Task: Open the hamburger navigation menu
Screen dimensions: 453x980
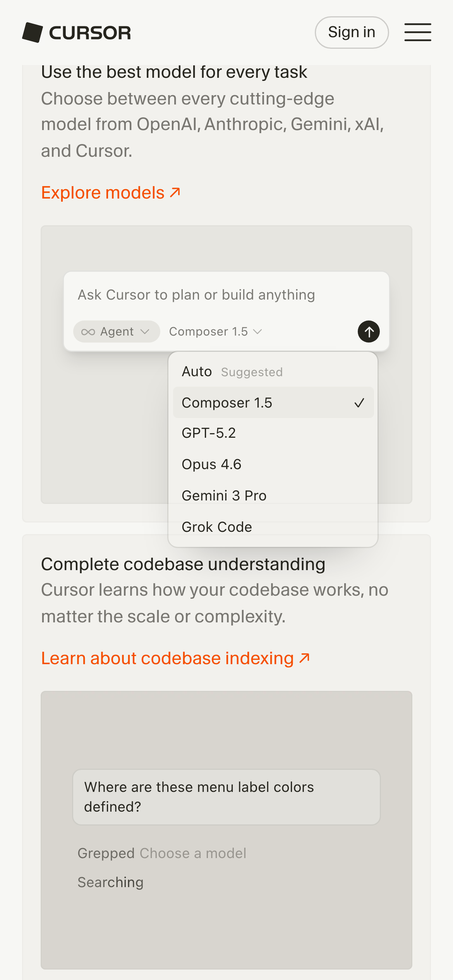Action: coord(417,32)
